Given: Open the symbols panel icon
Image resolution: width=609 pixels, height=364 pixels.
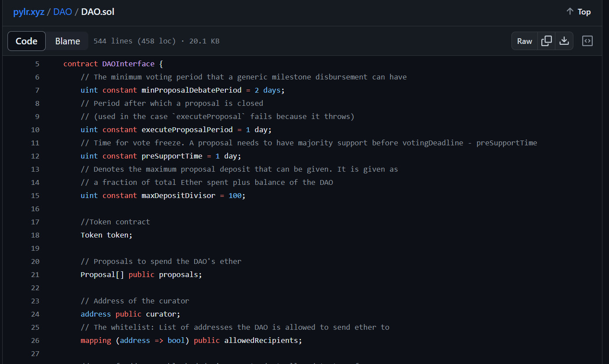Looking at the screenshot, I should [587, 41].
